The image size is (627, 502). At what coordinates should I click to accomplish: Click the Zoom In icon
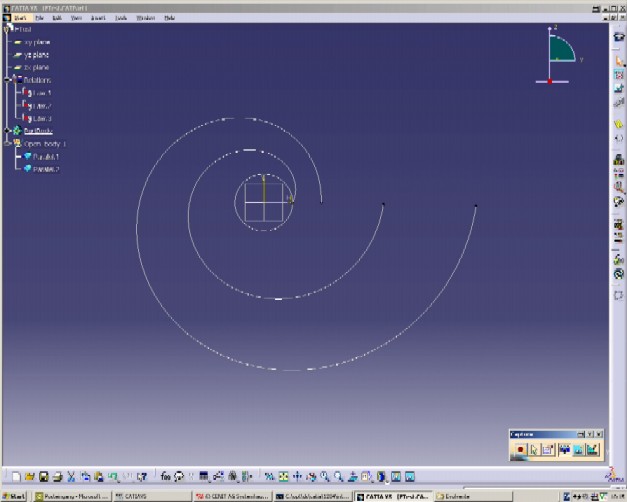tap(325, 476)
